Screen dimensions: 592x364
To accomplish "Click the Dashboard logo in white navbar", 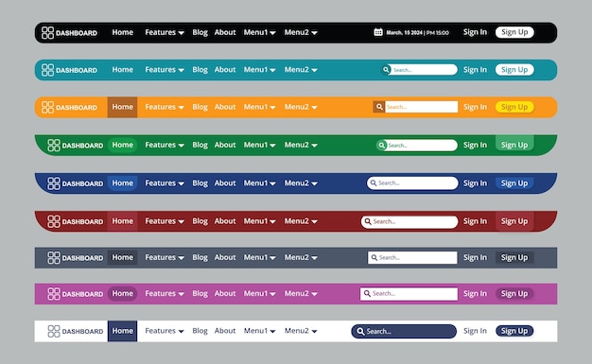I will [75, 331].
